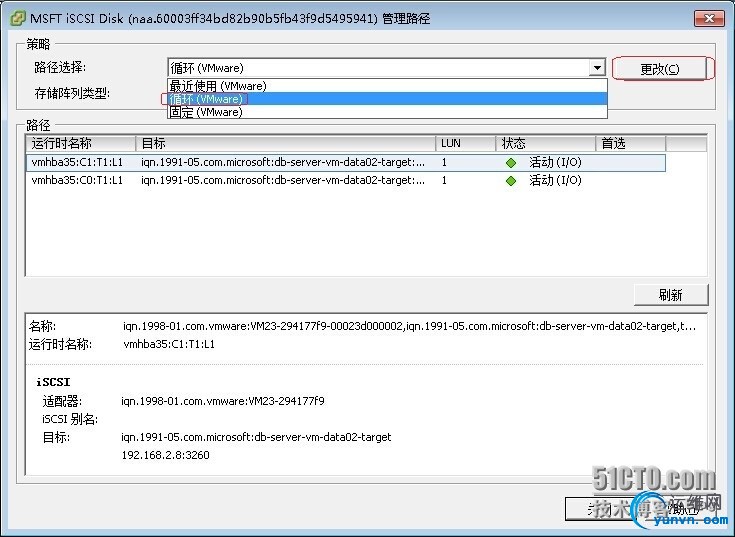Click the adapter value iqn.1998-01.com.vmware:VM23-294177f9
The width and height of the screenshot is (735, 537).
(223, 401)
